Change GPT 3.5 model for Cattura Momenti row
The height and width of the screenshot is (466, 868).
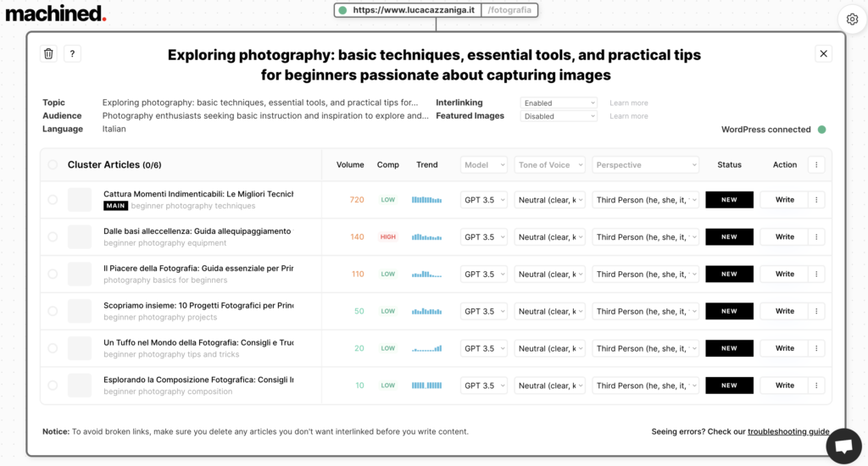pos(484,200)
